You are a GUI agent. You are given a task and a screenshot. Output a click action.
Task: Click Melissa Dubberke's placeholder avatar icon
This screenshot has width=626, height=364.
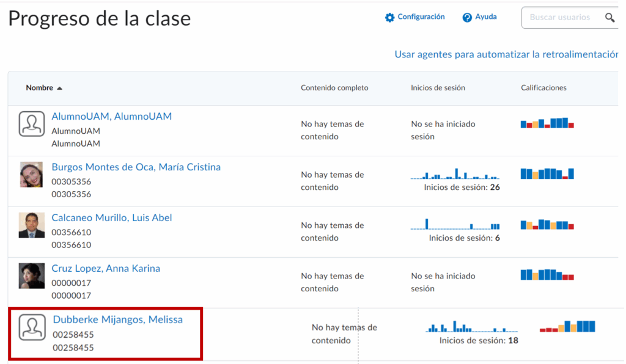(32, 327)
